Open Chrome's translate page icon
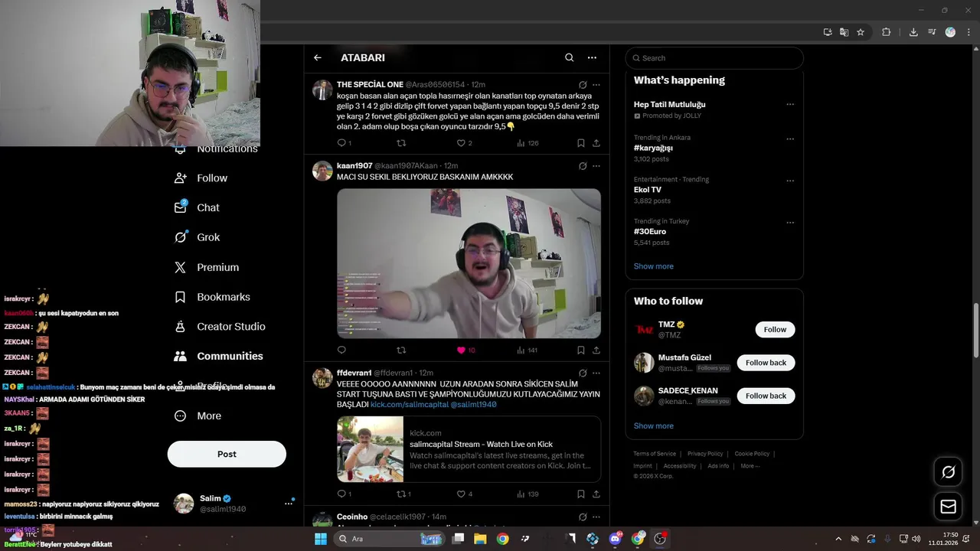 844,32
